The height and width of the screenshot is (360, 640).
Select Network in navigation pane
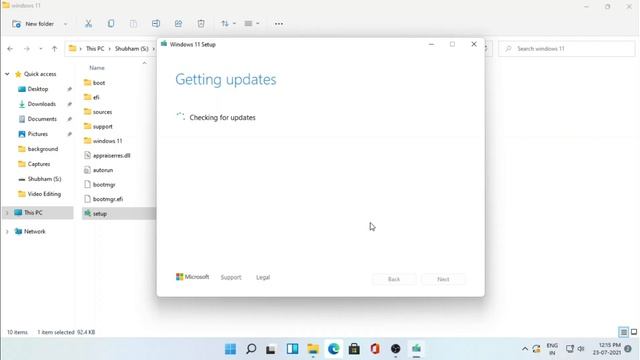pyautogui.click(x=35, y=231)
